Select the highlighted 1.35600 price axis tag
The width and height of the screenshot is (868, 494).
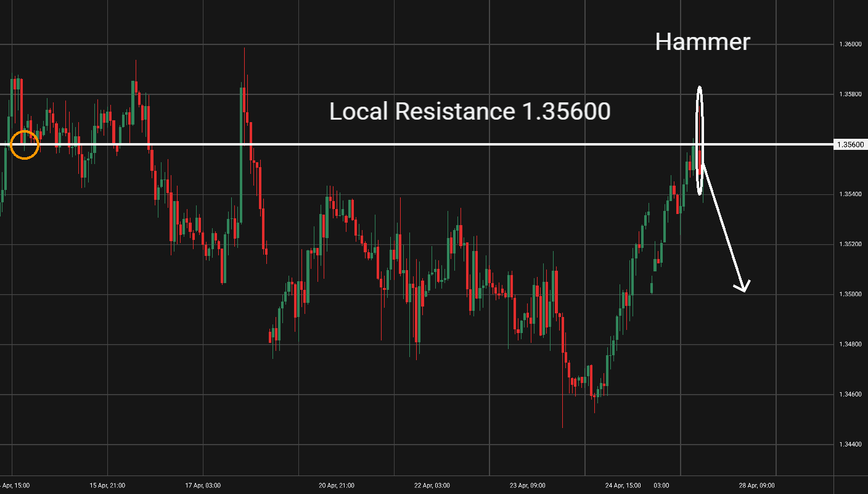coord(851,144)
